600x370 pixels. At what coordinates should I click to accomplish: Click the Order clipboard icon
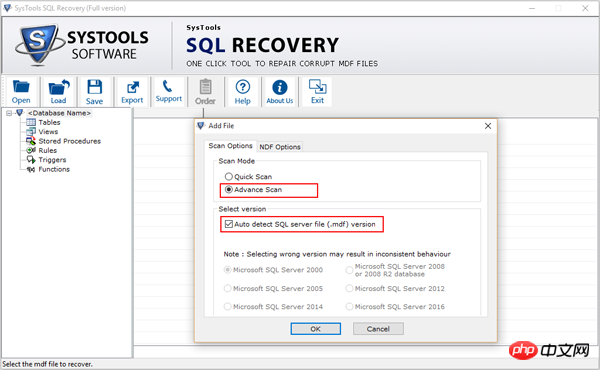[205, 91]
